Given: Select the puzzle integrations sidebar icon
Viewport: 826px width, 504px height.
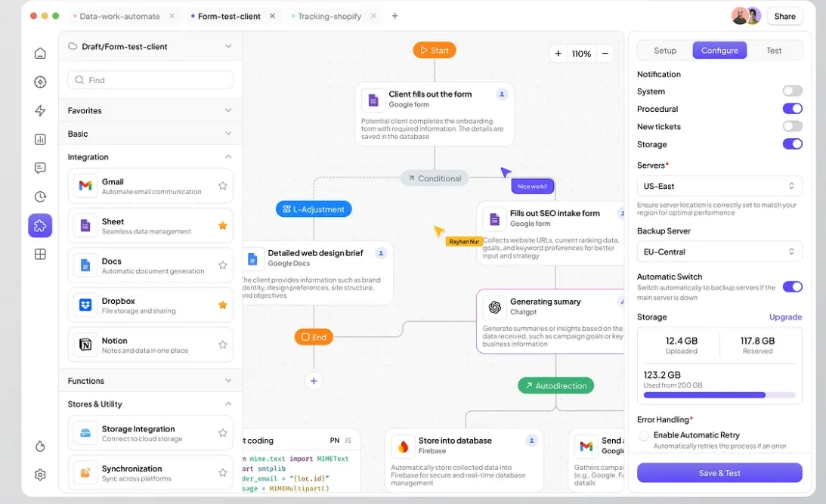Looking at the screenshot, I should 40,225.
